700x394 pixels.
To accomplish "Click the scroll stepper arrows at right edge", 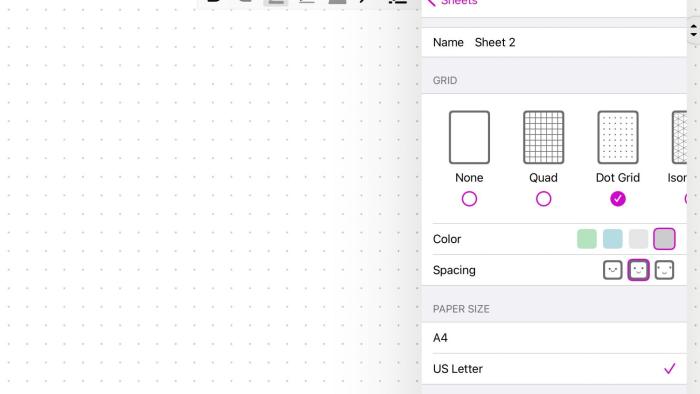I will coord(693,31).
